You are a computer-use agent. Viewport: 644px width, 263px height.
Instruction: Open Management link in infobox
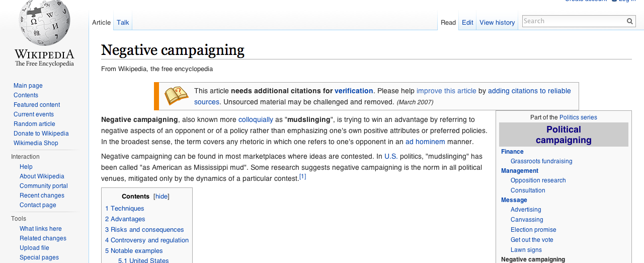(x=520, y=171)
